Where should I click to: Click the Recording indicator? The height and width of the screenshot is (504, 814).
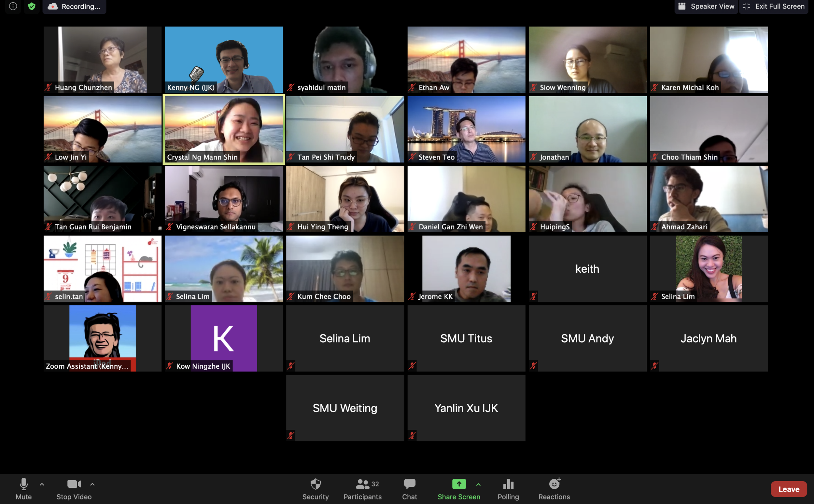pyautogui.click(x=74, y=6)
